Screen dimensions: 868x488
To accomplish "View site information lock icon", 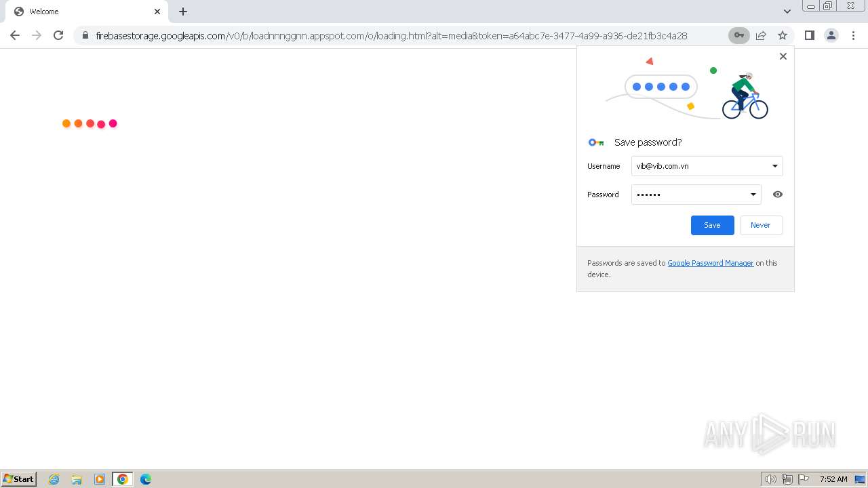I will click(85, 35).
